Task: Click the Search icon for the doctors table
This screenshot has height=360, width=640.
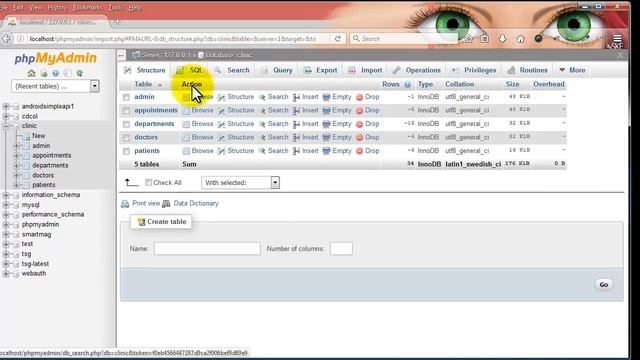Action: 262,137
